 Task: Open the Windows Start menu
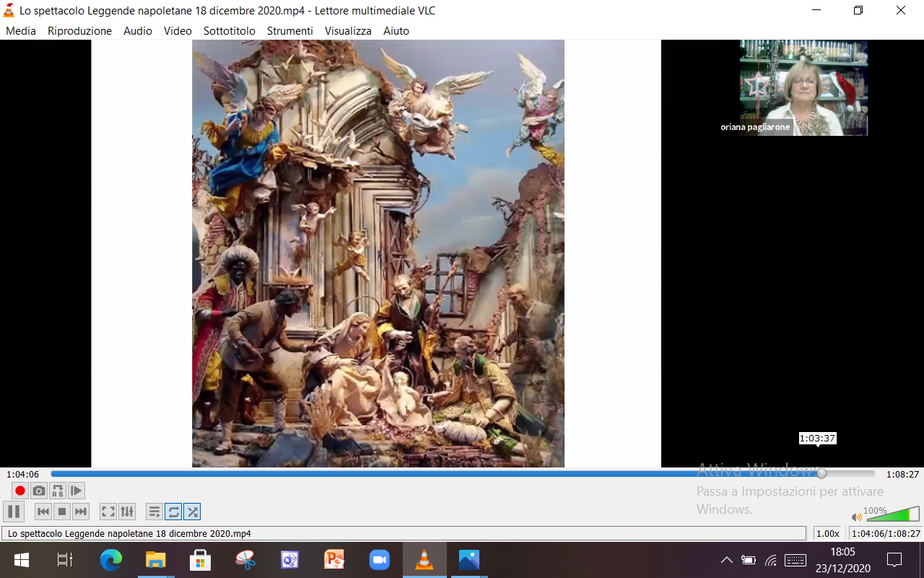tap(22, 560)
